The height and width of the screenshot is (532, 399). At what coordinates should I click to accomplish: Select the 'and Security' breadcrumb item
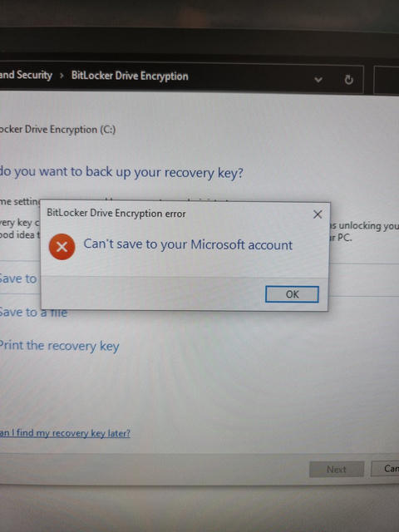(x=26, y=75)
